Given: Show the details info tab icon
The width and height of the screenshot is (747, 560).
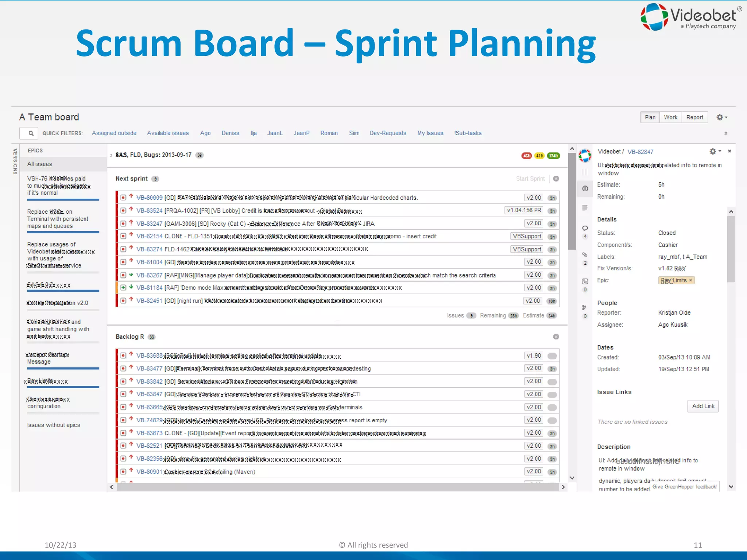Looking at the screenshot, I should pos(585,188).
